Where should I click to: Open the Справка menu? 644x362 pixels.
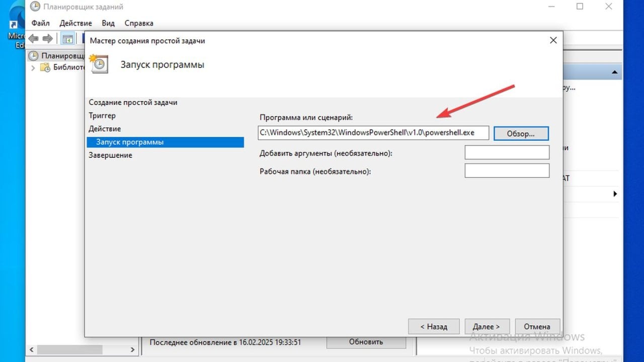tap(139, 23)
